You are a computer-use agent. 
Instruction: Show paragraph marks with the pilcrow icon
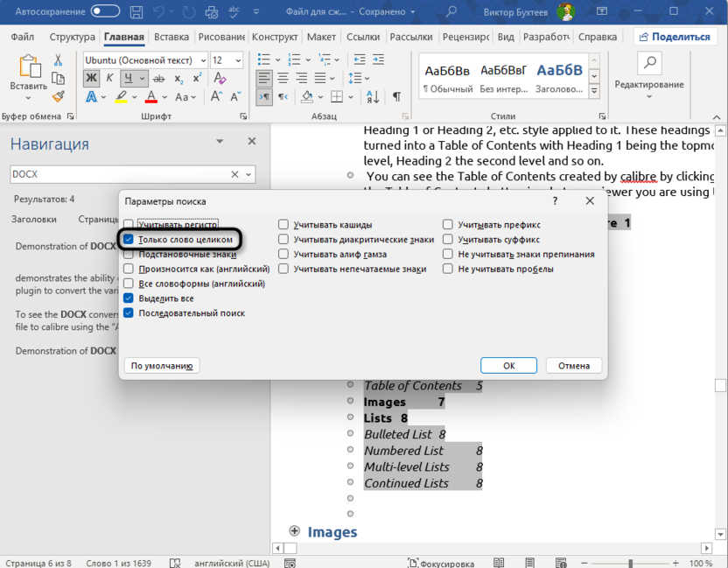396,96
